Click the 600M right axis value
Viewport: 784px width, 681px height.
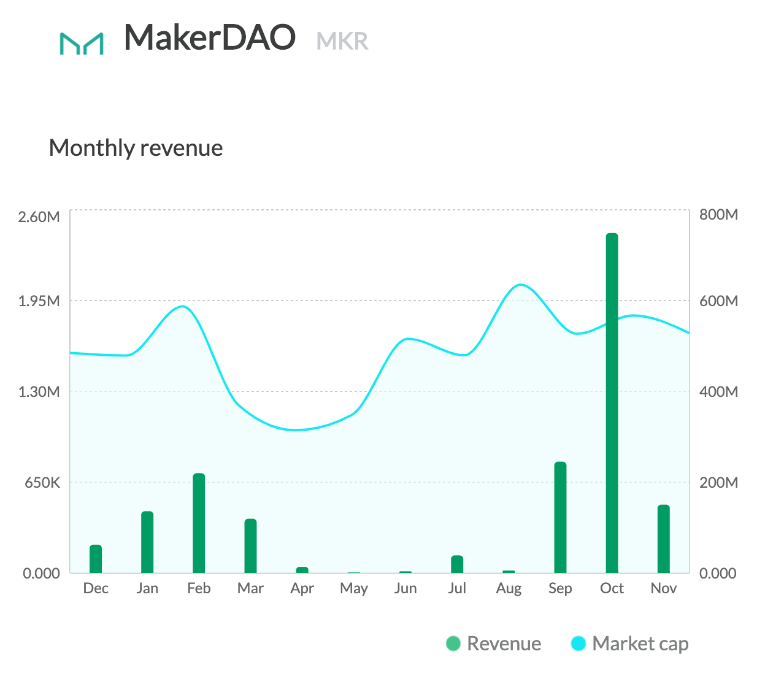[718, 301]
